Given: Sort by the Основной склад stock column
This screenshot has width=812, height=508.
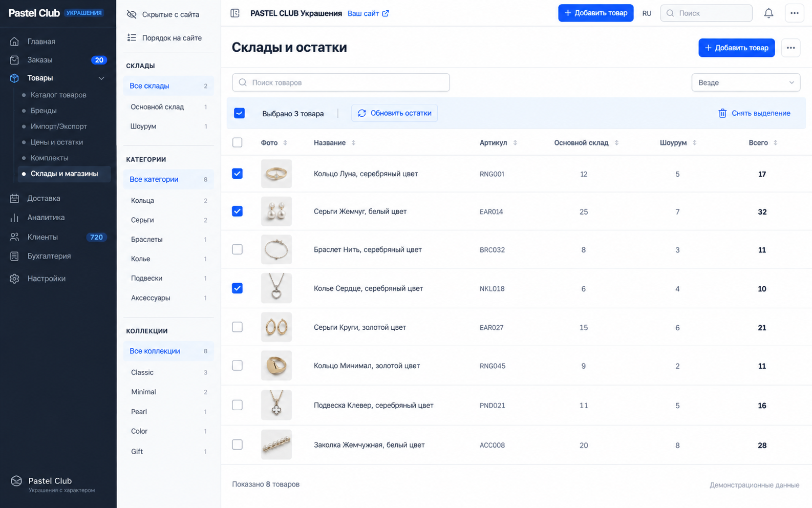Looking at the screenshot, I should coord(616,143).
